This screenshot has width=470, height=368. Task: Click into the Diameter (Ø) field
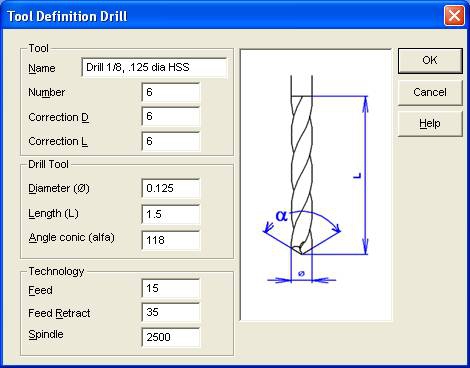click(171, 188)
